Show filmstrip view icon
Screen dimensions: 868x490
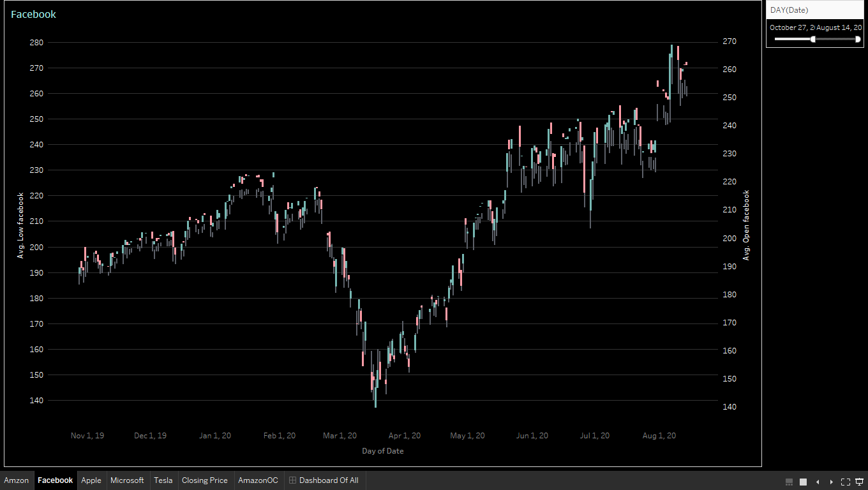[x=789, y=482]
